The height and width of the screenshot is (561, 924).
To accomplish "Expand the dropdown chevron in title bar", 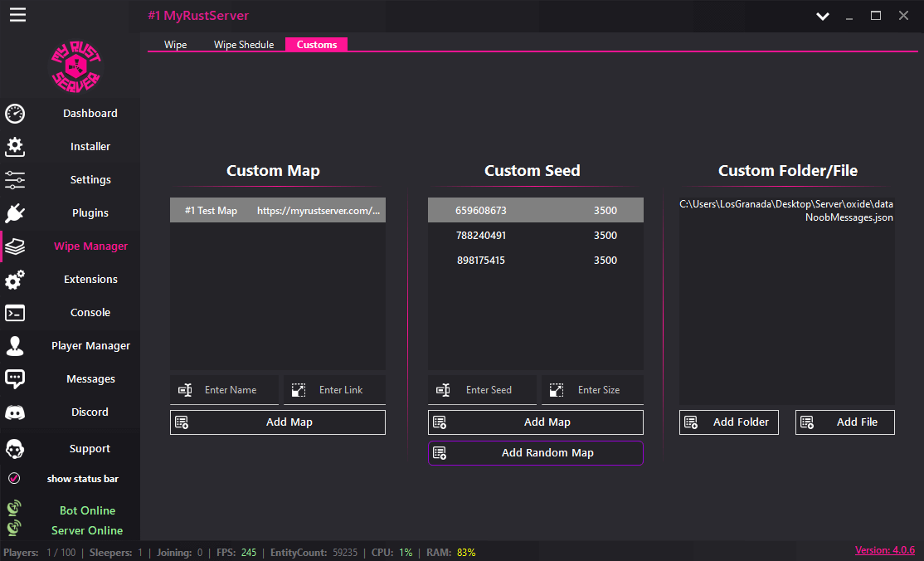I will (822, 16).
